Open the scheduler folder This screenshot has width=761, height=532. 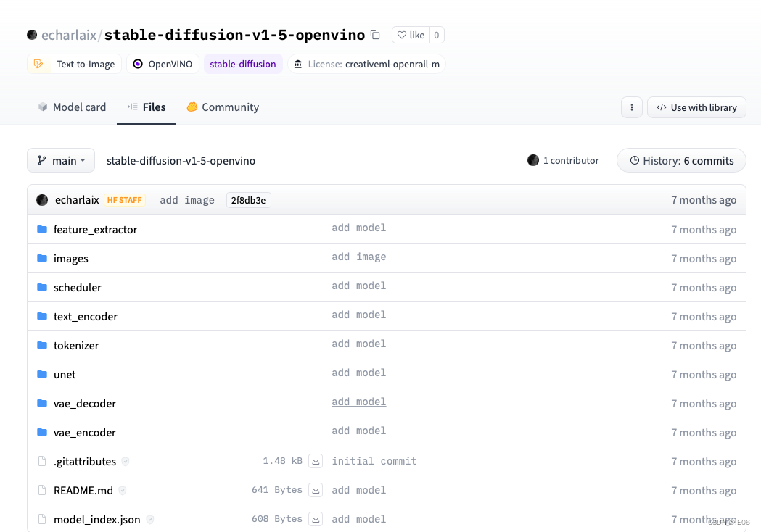pyautogui.click(x=77, y=288)
